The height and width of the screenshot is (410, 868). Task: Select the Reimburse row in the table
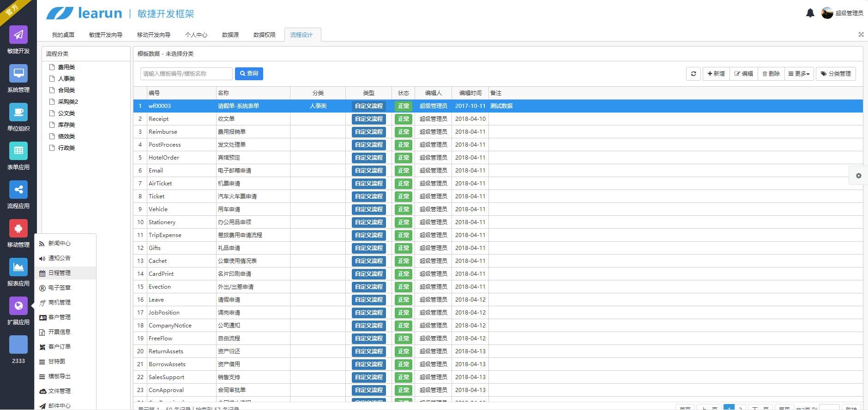[x=498, y=132]
